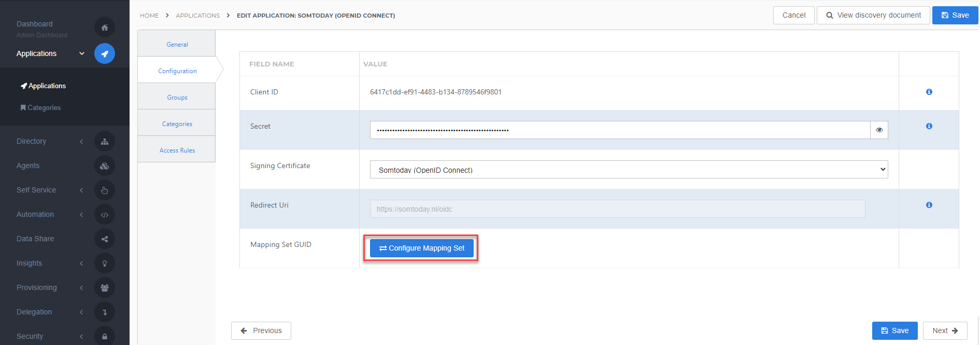Viewport: 980px width, 345px height.
Task: Expand the Directory menu
Action: click(81, 142)
